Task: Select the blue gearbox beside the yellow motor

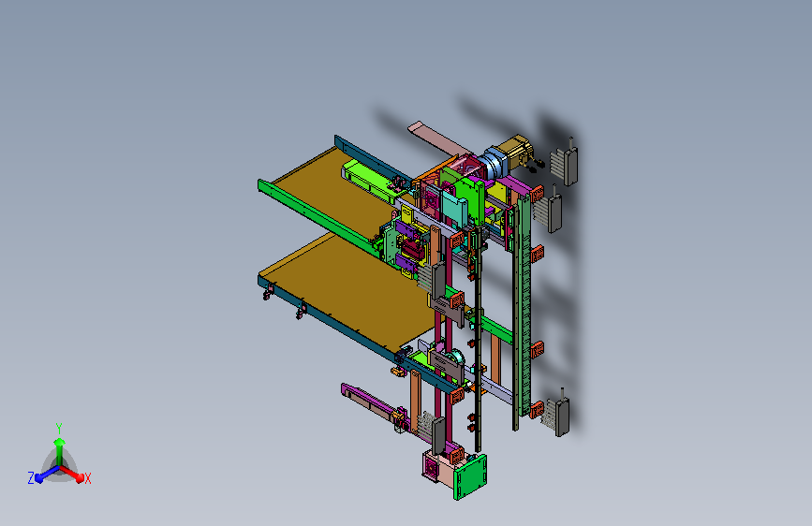Action: 494,163
